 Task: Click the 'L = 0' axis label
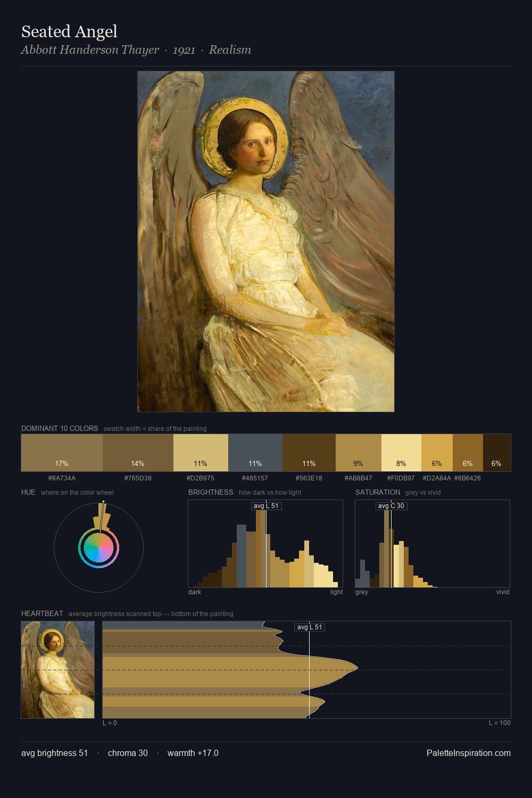[110, 723]
